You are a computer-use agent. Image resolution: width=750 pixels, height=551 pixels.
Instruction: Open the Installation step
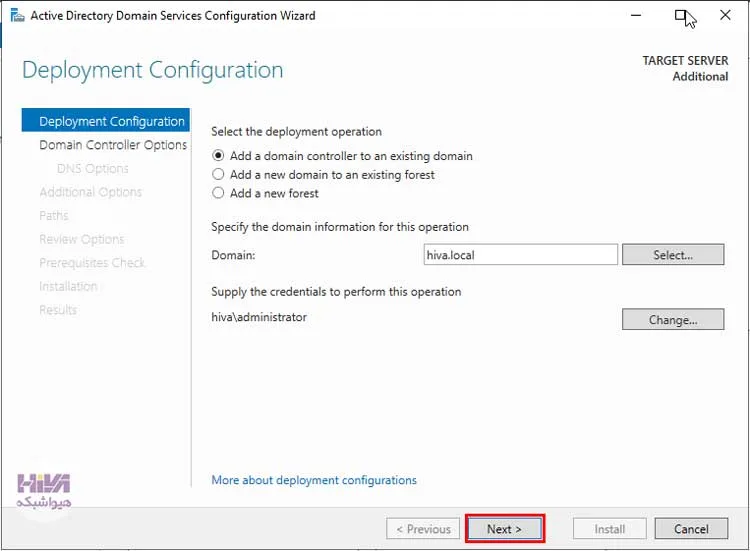tap(68, 286)
